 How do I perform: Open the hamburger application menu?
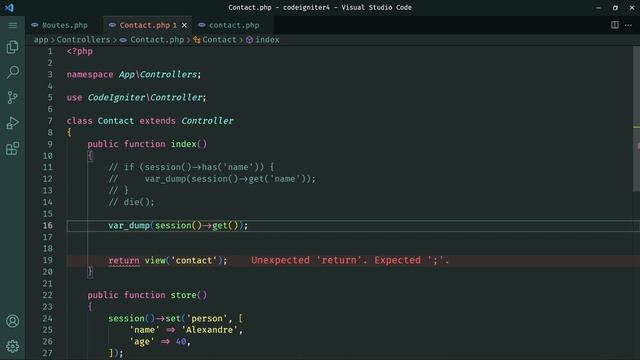(x=12, y=25)
